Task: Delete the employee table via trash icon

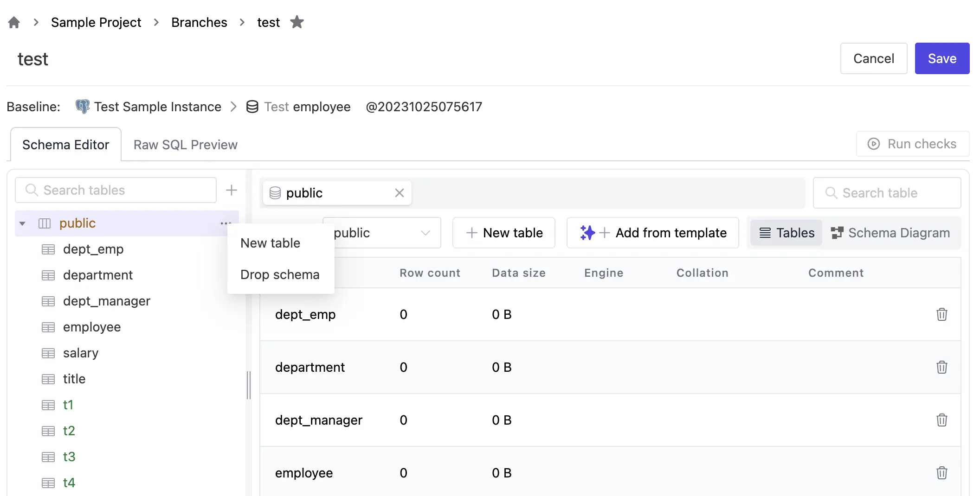Action: coord(941,473)
